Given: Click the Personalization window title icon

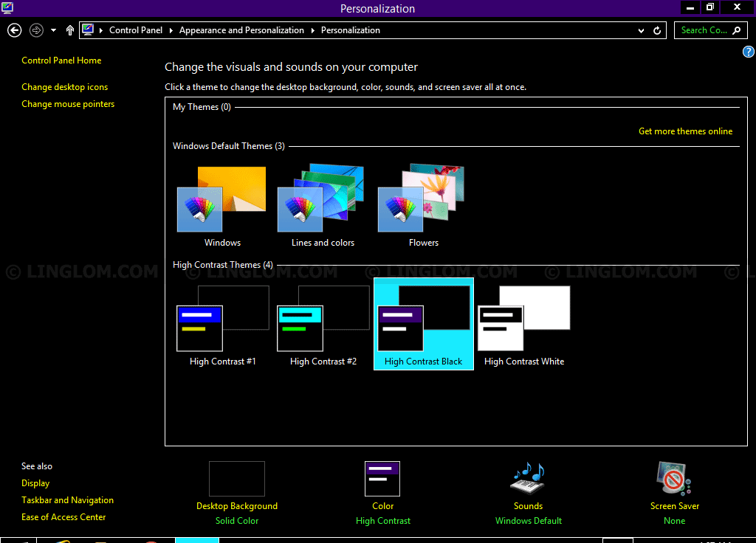Looking at the screenshot, I should coord(7,7).
